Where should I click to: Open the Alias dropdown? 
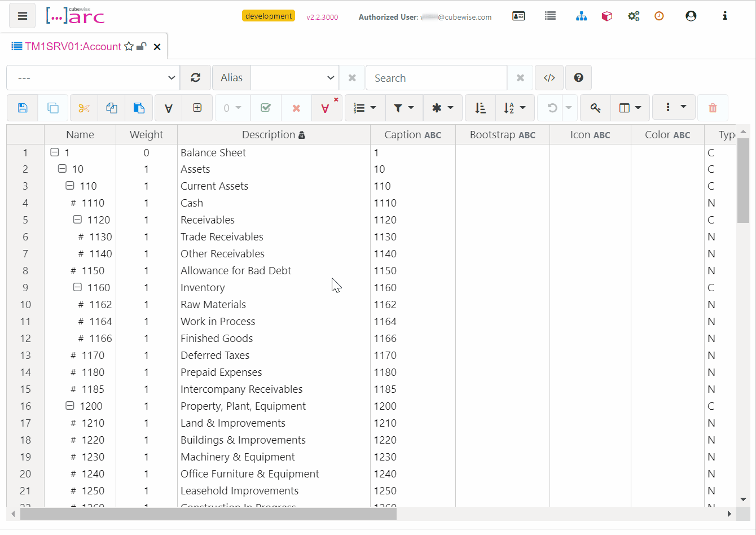pyautogui.click(x=295, y=78)
